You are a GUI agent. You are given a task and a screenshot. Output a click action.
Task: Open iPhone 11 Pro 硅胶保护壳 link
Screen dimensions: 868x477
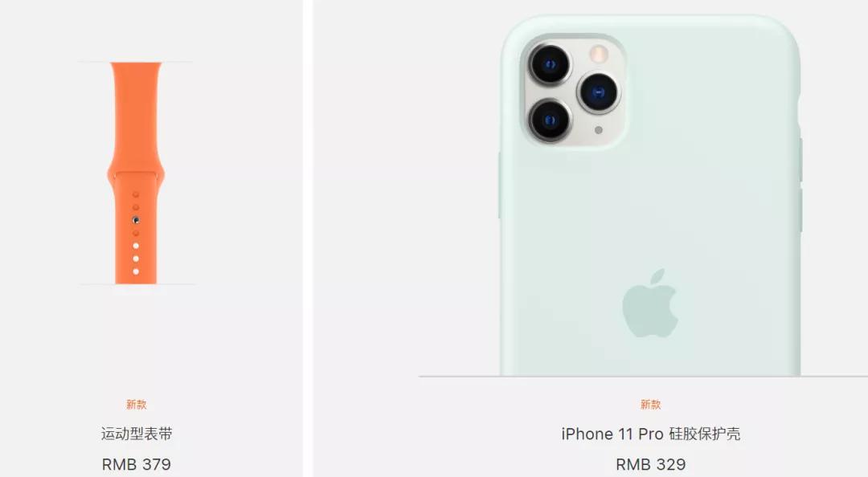650,434
